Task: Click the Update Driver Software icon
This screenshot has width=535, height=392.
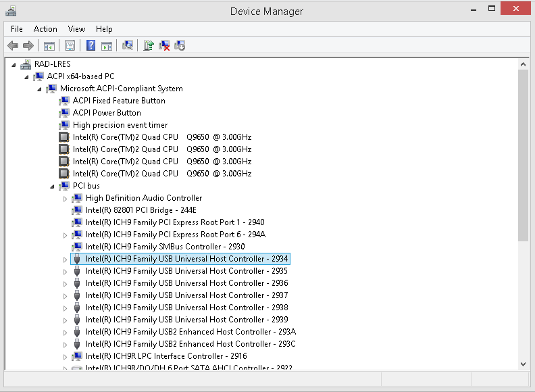Action: coord(149,45)
